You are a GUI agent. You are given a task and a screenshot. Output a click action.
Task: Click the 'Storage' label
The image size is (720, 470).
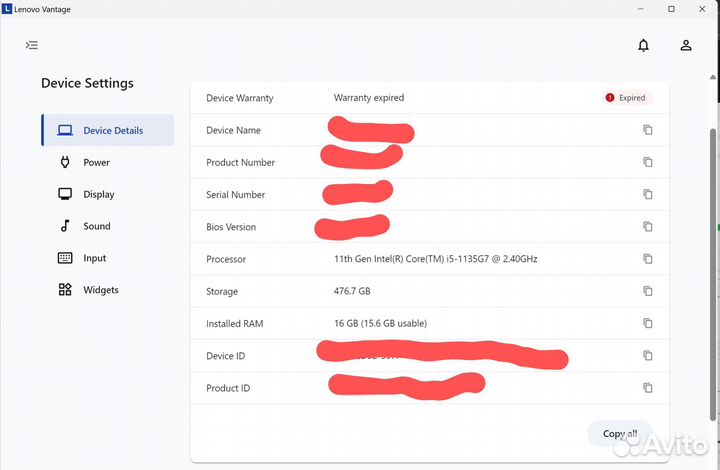click(222, 291)
